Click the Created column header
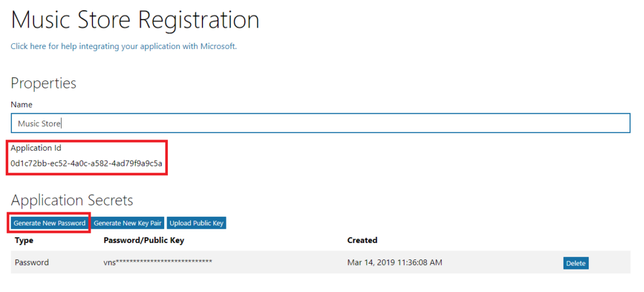 click(362, 241)
